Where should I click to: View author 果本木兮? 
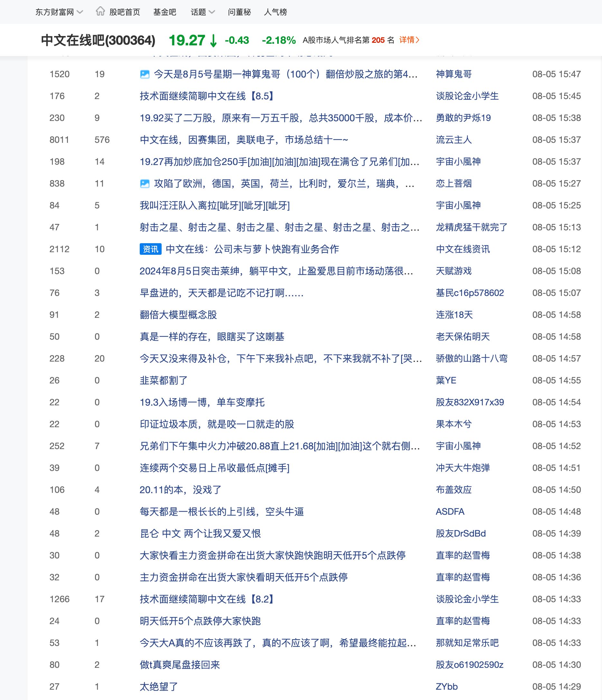tap(454, 424)
